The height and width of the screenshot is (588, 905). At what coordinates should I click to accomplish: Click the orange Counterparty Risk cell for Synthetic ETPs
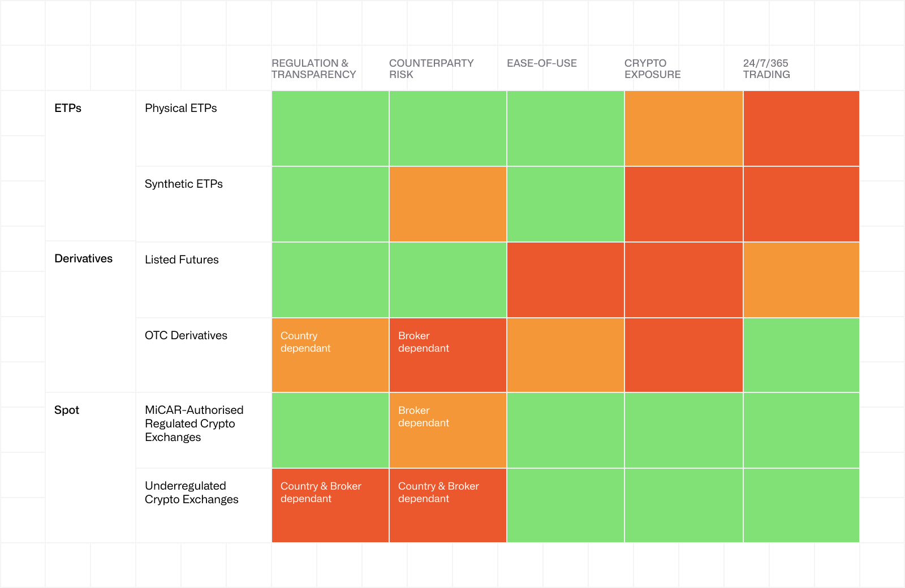pyautogui.click(x=447, y=204)
